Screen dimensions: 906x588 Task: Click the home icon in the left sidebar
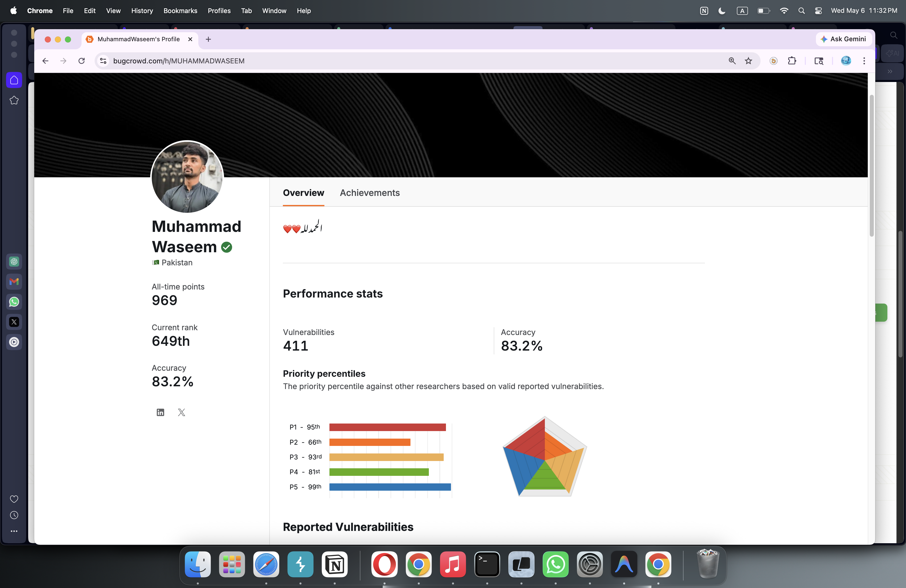click(x=14, y=80)
